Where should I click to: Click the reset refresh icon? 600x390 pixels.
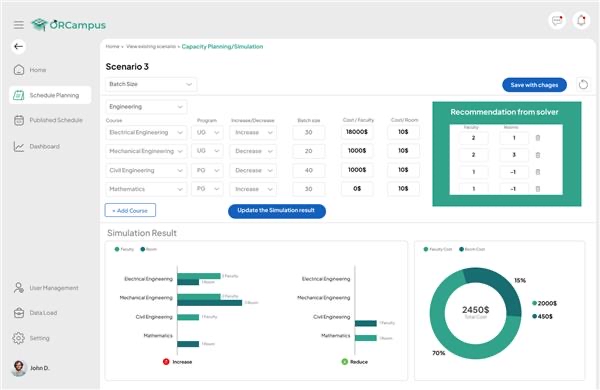pyautogui.click(x=583, y=85)
